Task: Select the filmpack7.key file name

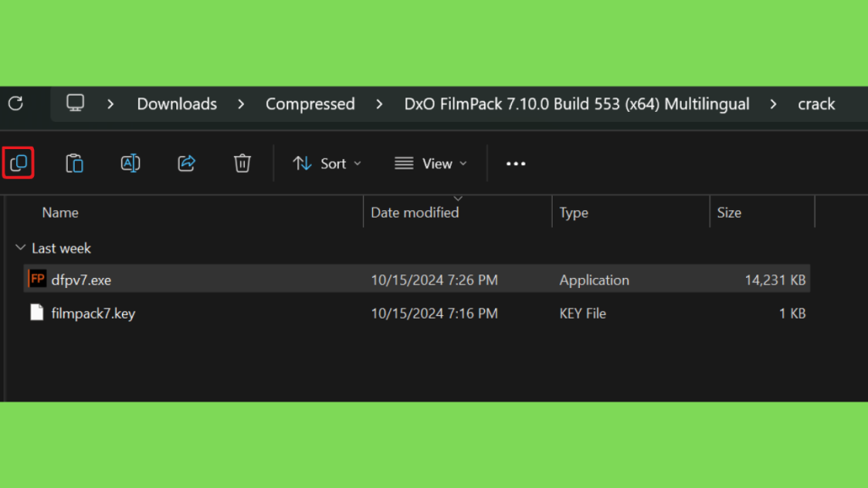Action: coord(93,313)
